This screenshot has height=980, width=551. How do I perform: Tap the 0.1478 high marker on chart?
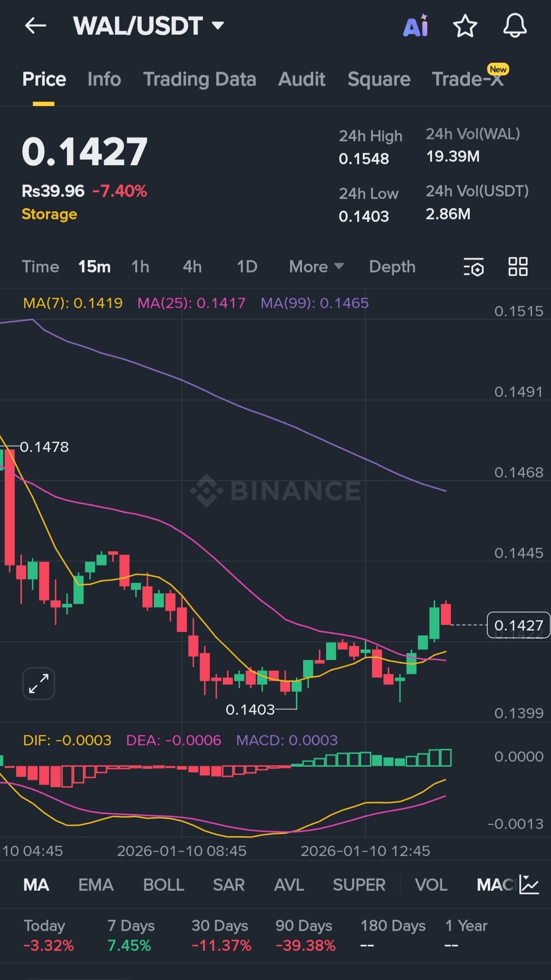tap(44, 447)
